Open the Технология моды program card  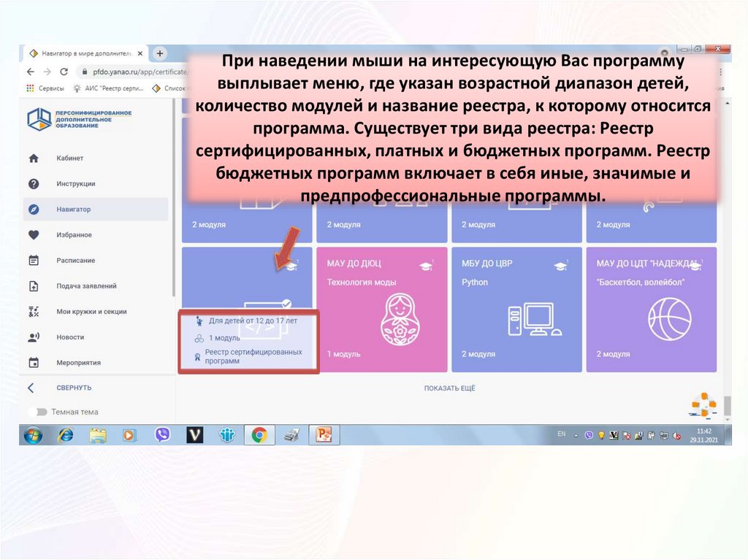tap(382, 310)
